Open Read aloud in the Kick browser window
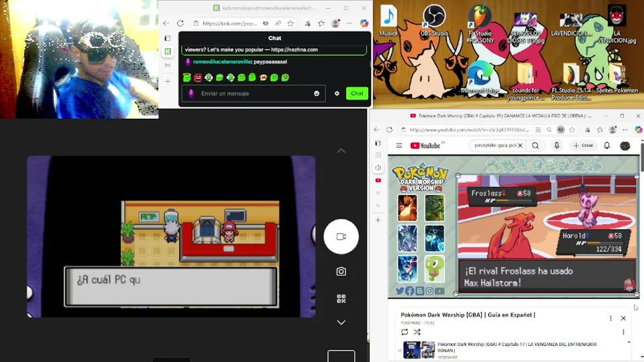Viewport: 644px width, 362px height. point(278,23)
